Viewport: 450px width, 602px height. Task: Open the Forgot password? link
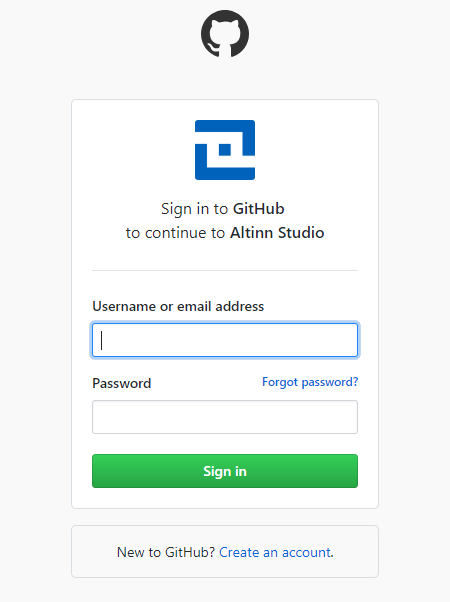click(310, 382)
